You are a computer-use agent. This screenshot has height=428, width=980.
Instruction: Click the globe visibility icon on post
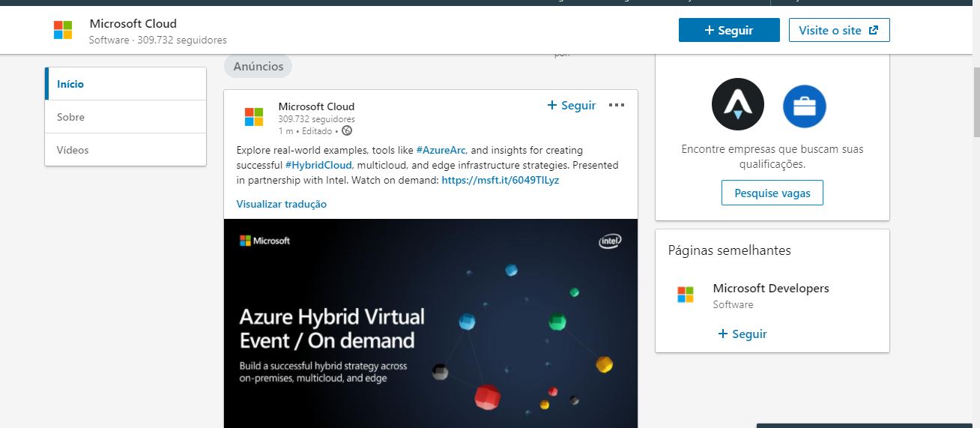(347, 130)
